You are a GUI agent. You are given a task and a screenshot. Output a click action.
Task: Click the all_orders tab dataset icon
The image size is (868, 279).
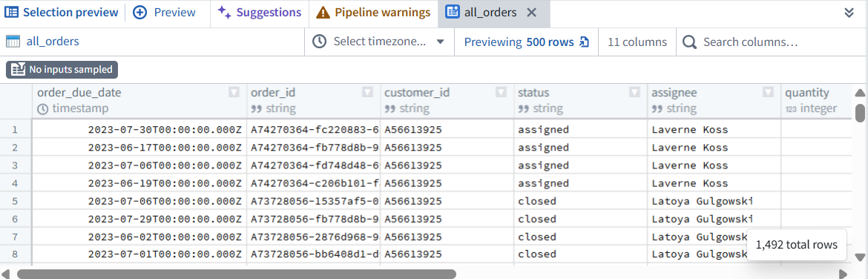(x=453, y=13)
